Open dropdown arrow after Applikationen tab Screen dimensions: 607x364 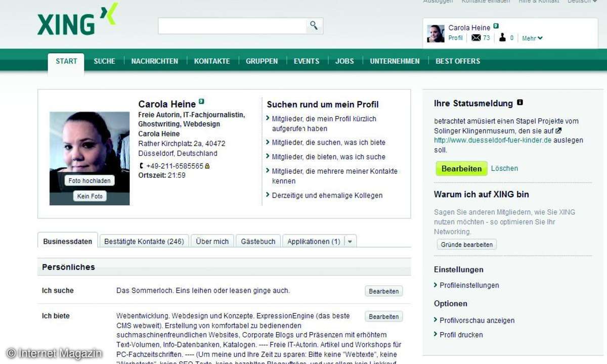[x=351, y=242]
